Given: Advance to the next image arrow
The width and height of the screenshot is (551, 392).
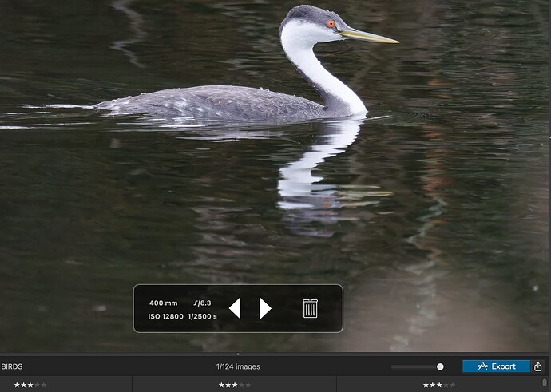Looking at the screenshot, I should click(x=265, y=308).
